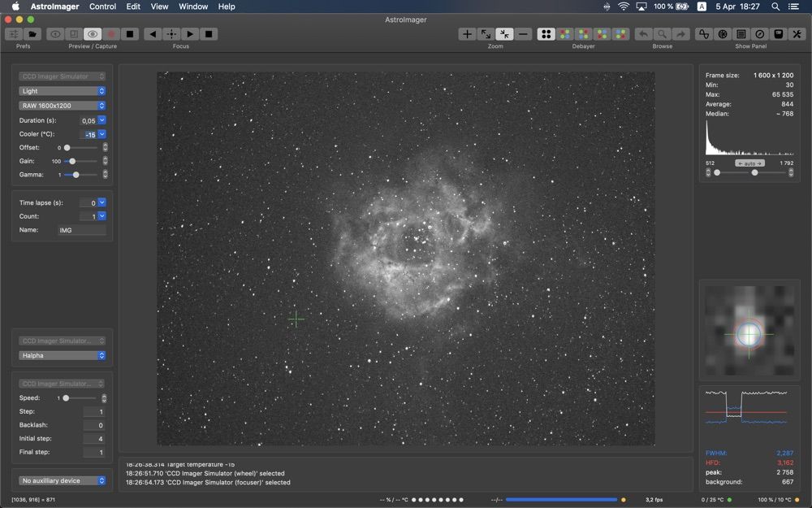Image resolution: width=812 pixels, height=508 pixels.
Task: Click the wrench icon in Show Panel
Action: [797, 34]
